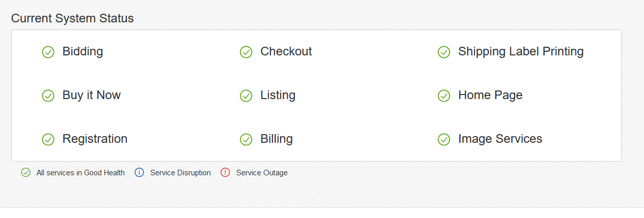Click the green check icon beside Bidding

click(x=48, y=52)
